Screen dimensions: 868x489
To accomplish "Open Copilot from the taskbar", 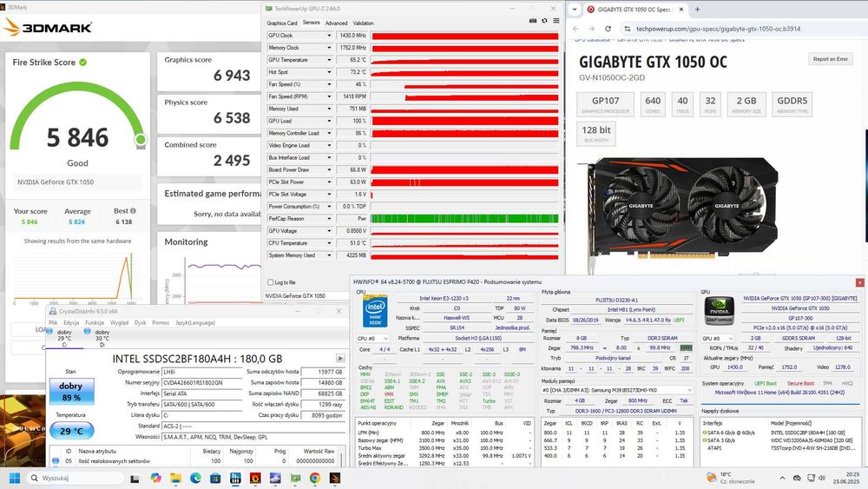I will 155,478.
